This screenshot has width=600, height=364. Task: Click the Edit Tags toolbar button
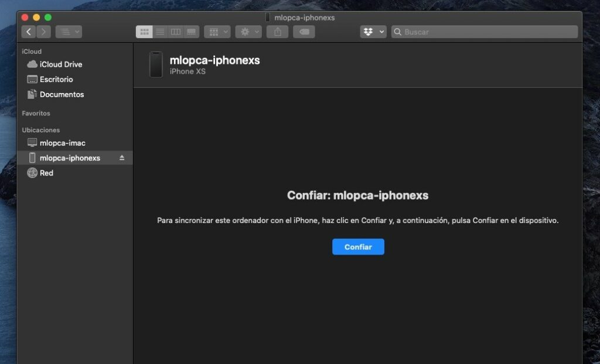coord(304,32)
